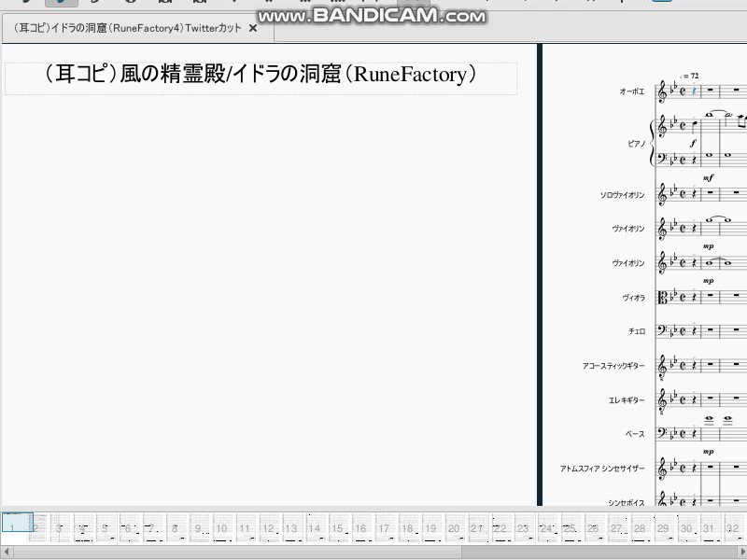
Task: Click the オーボエ instrument label
Action: pos(632,91)
